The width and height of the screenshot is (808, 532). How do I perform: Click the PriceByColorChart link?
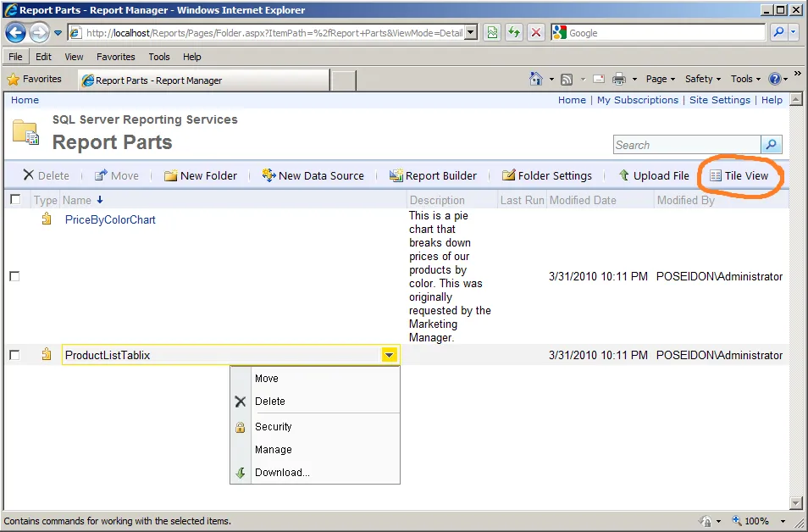coord(110,219)
